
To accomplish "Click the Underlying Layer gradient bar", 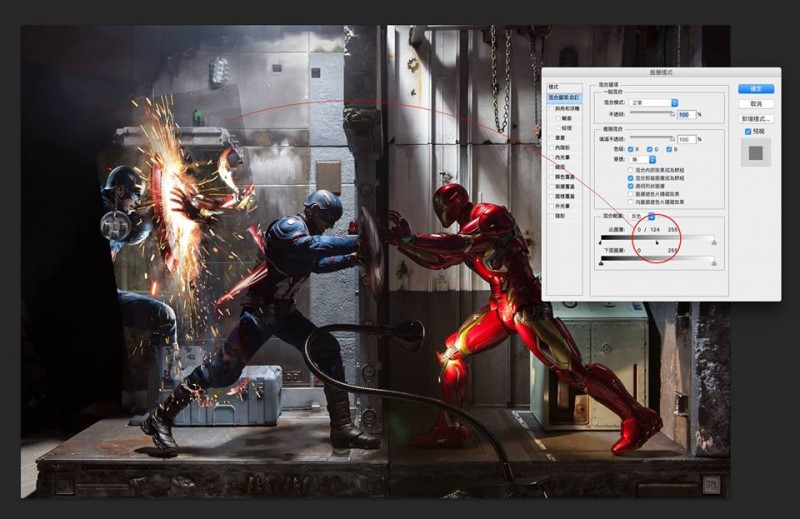I will tap(657, 258).
